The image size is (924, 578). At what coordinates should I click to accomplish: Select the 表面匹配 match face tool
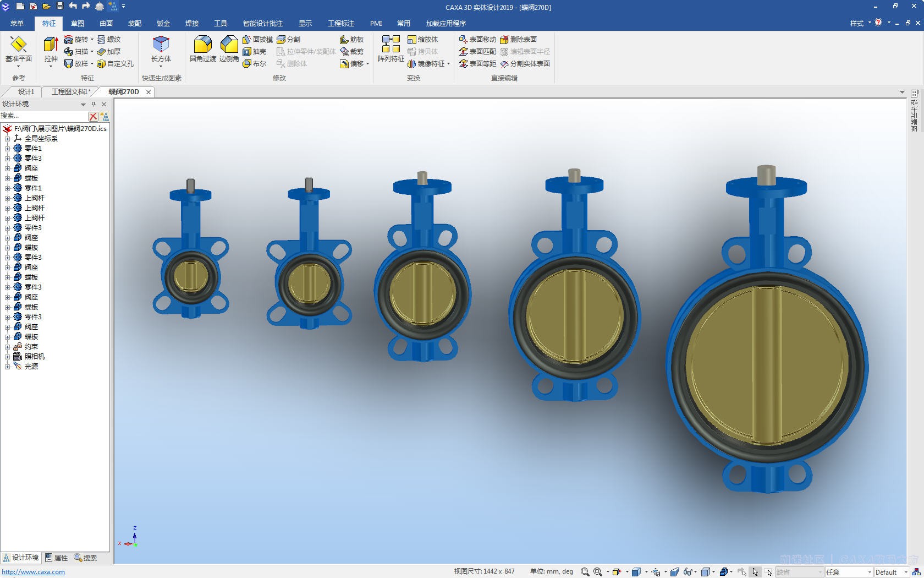[x=477, y=52]
